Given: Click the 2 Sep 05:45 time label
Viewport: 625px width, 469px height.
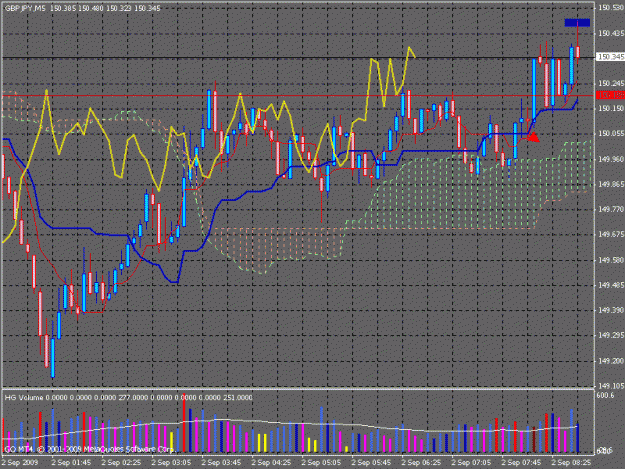Looking at the screenshot, I should (x=371, y=463).
